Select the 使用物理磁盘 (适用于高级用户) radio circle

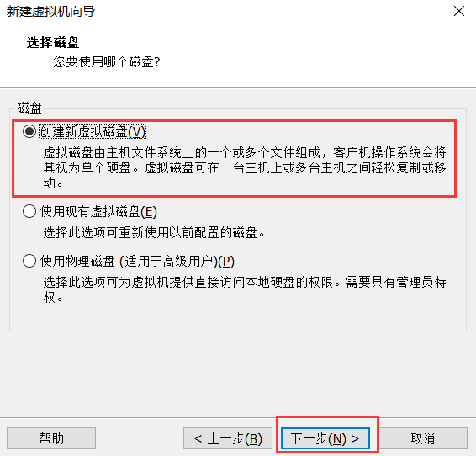(29, 261)
